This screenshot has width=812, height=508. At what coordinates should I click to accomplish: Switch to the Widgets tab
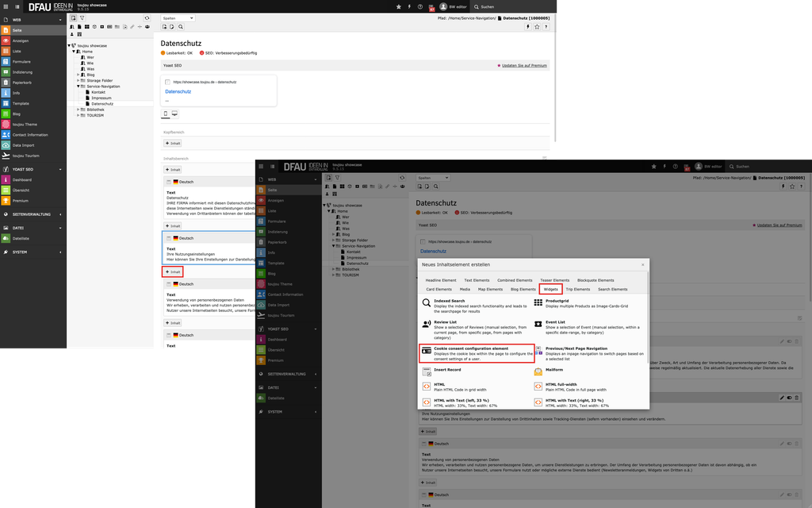[x=550, y=290]
